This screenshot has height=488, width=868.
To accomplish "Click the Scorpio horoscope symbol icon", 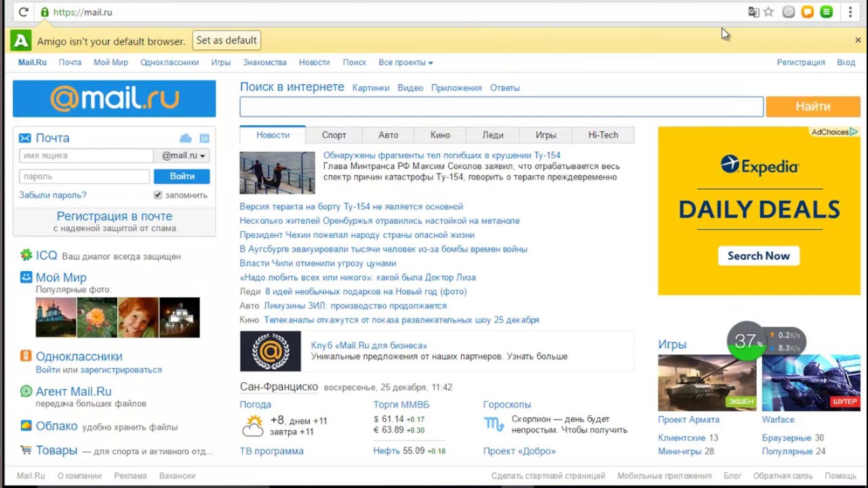I will coord(494,425).
